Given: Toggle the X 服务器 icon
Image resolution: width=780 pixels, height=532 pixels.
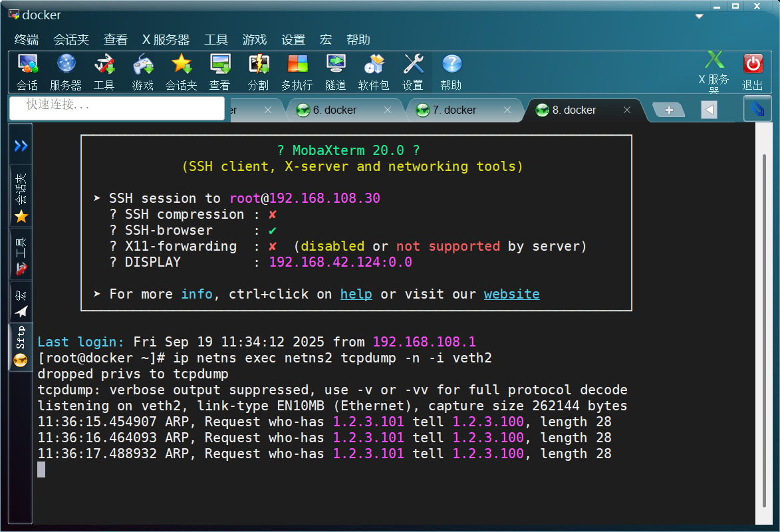Looking at the screenshot, I should (x=714, y=72).
